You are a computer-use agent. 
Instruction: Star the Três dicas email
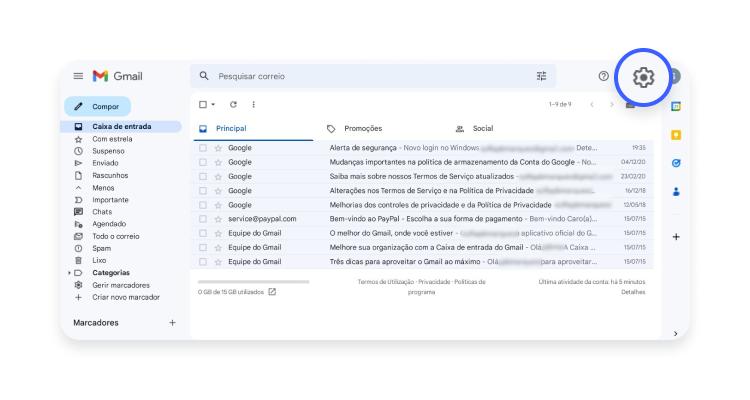click(218, 262)
